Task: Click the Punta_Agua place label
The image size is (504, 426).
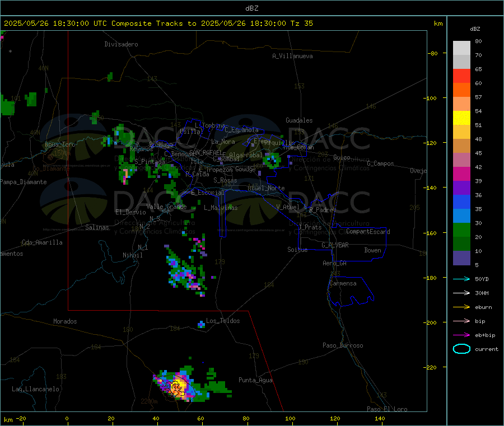Action: [255, 380]
